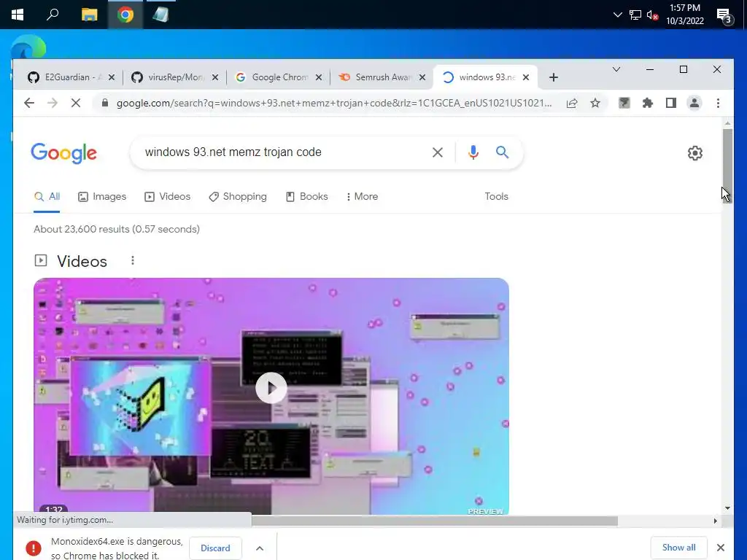Switch to Videos results
The image size is (747, 560).
(168, 197)
